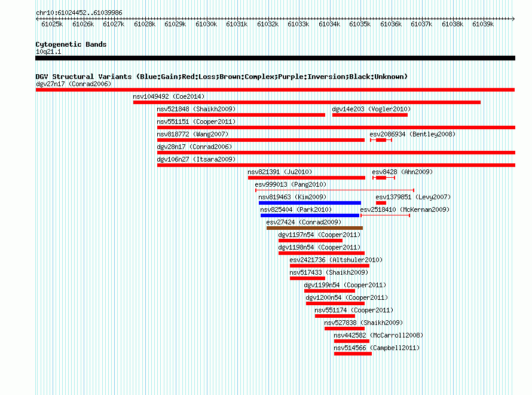
Task: Click the 61025k ruler tick label
Action: [x=52, y=24]
